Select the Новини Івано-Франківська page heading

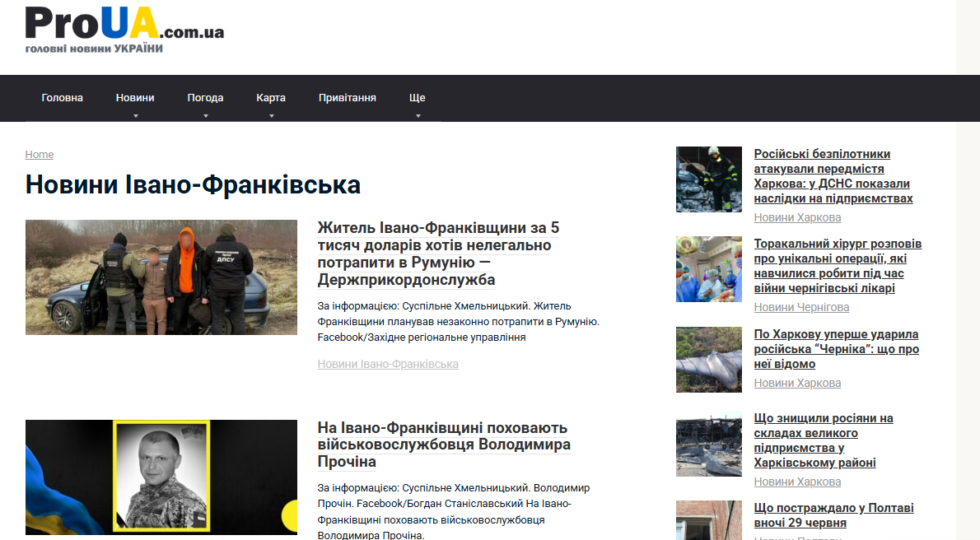pos(194,184)
